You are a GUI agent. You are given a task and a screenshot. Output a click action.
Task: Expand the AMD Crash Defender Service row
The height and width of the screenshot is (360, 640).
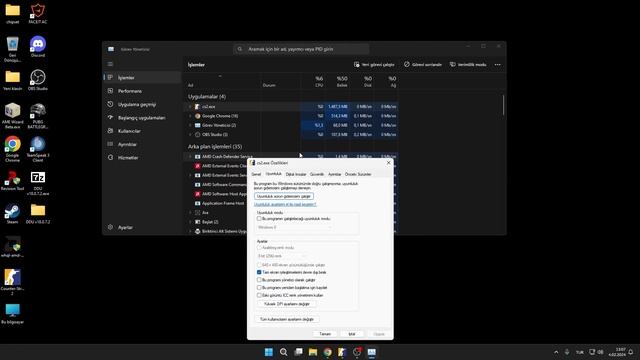(190, 156)
